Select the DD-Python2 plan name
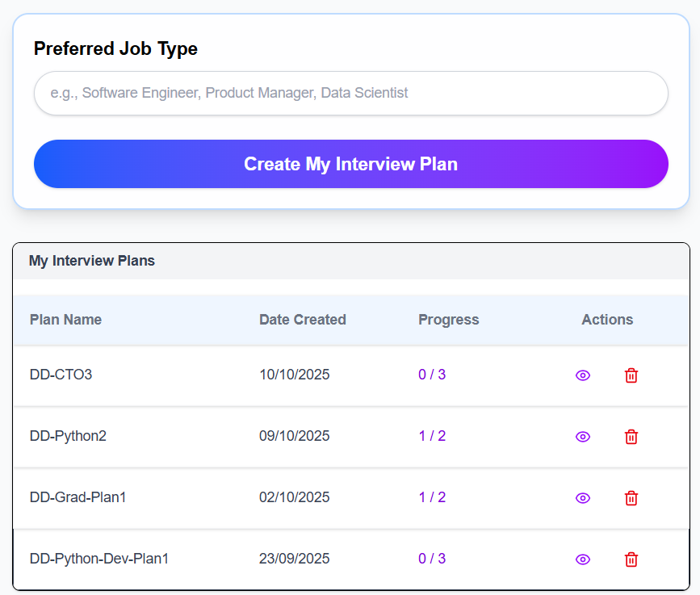Image resolution: width=700 pixels, height=595 pixels. (68, 436)
